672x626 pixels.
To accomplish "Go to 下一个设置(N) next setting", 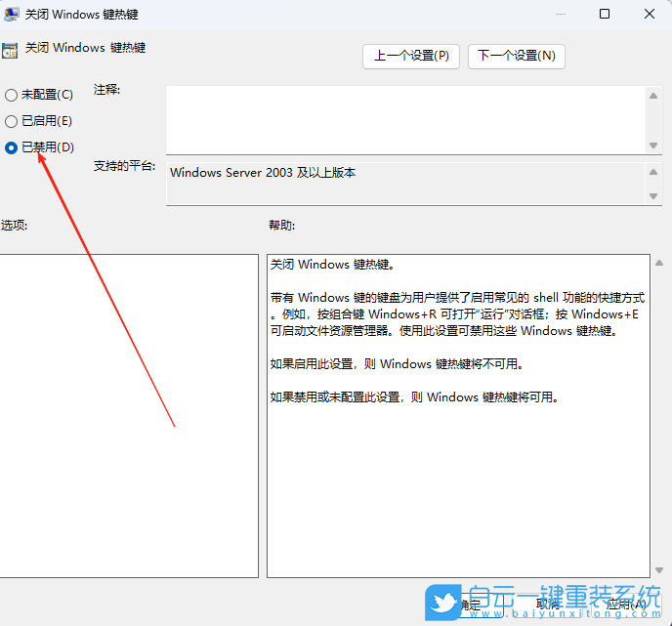I will tap(517, 56).
